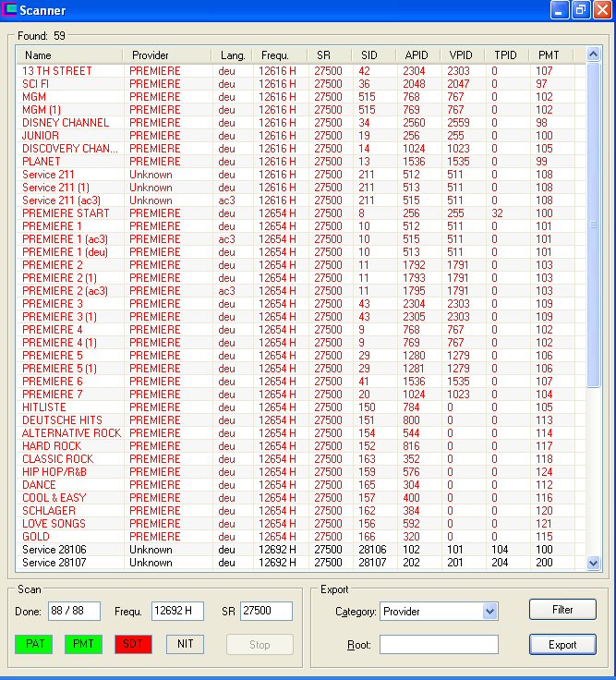Click the APID column header
This screenshot has width=616, height=680.
(x=417, y=55)
